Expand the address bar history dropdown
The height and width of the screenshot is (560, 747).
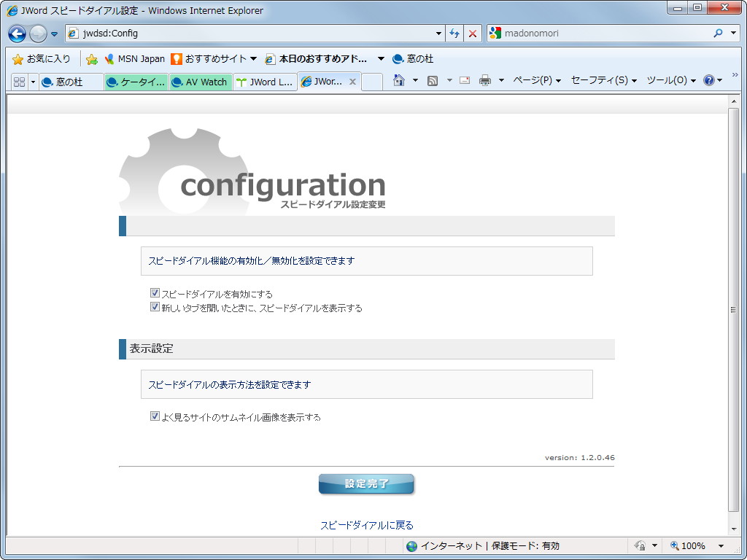tap(438, 34)
